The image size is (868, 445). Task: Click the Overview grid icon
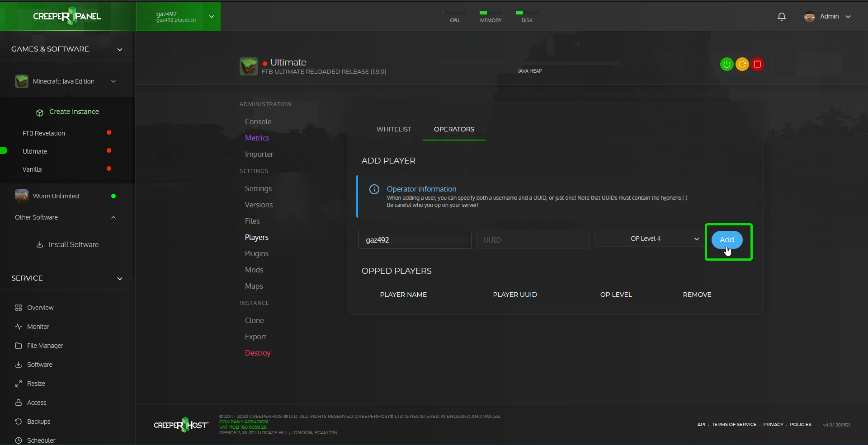pyautogui.click(x=19, y=308)
